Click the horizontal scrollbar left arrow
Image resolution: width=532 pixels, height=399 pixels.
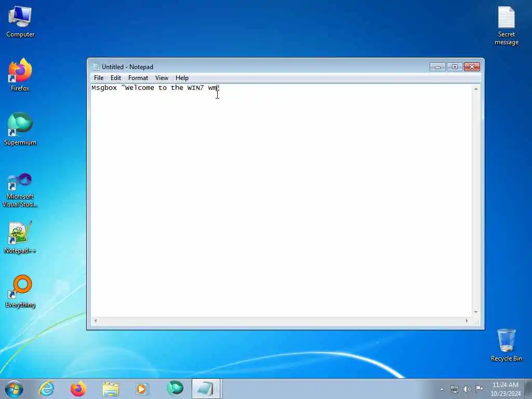point(96,321)
